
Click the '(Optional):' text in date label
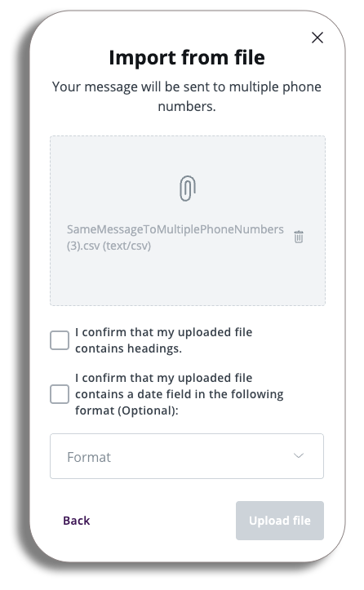coord(148,410)
